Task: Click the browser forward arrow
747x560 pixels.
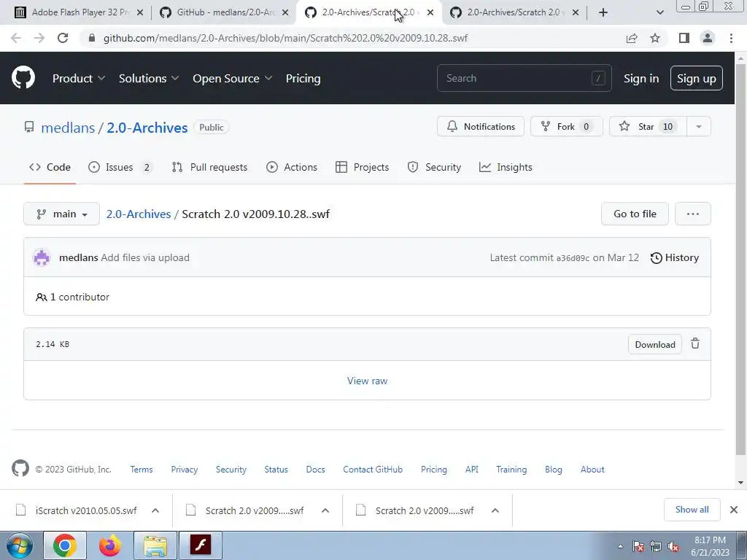Action: click(x=39, y=38)
